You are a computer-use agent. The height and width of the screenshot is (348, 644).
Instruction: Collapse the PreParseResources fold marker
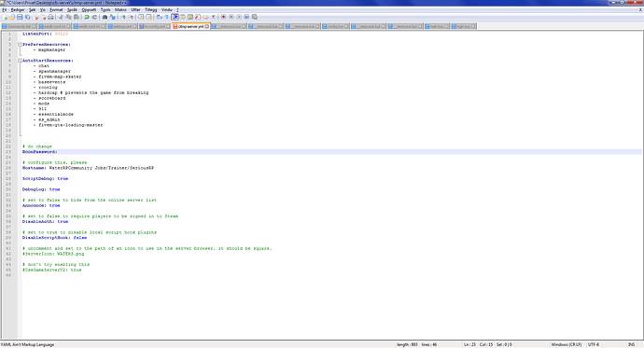tap(20, 45)
